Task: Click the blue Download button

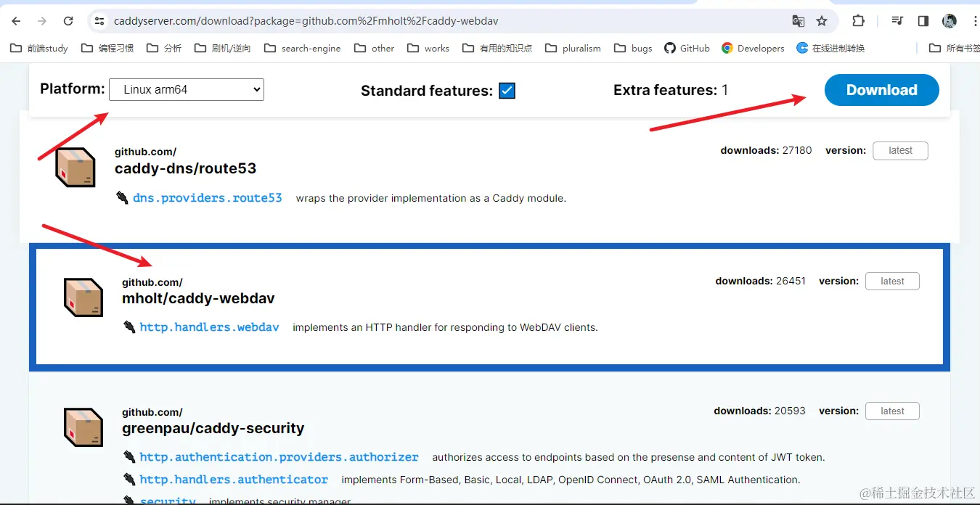Action: 881,90
